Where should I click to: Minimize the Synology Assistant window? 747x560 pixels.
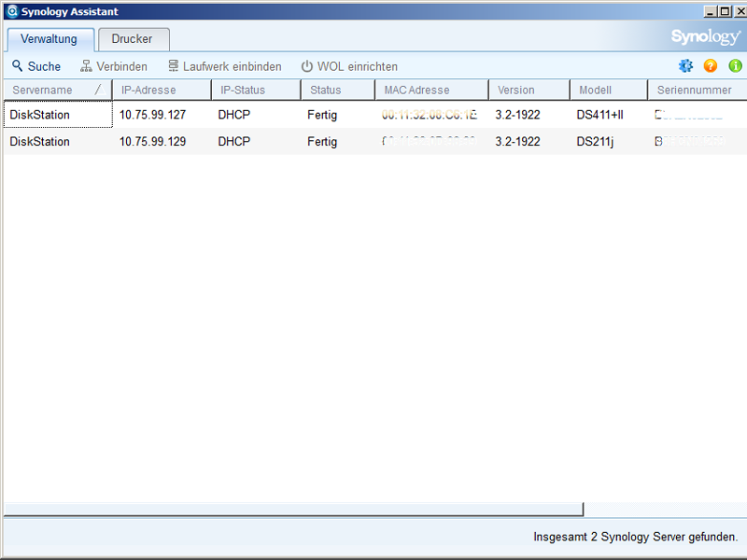coord(711,11)
